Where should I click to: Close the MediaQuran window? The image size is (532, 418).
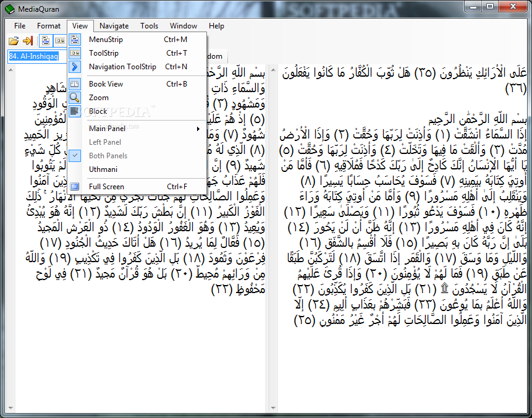[x=513, y=6]
